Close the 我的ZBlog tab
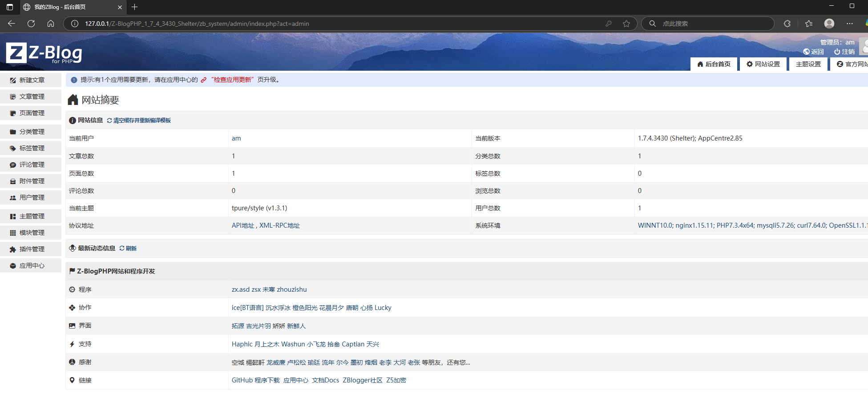 click(120, 7)
